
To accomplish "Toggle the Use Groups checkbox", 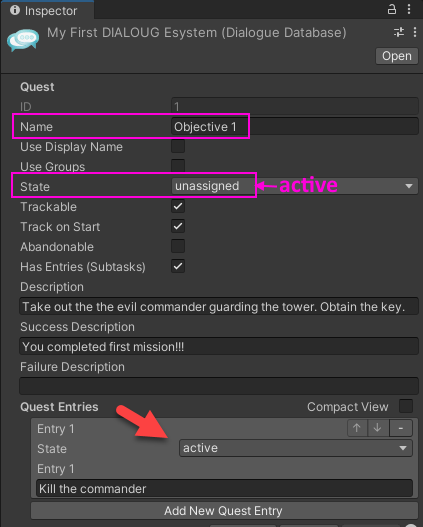I will point(178,166).
